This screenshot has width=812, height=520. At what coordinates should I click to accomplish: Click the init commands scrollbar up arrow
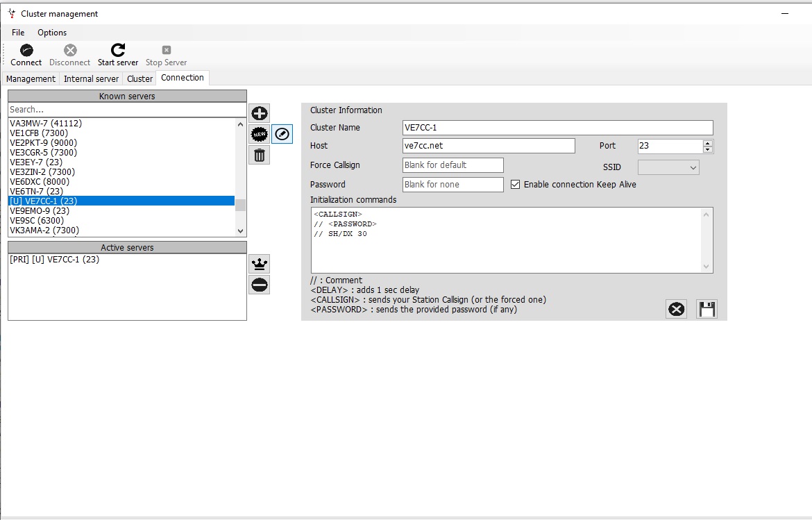tap(707, 214)
